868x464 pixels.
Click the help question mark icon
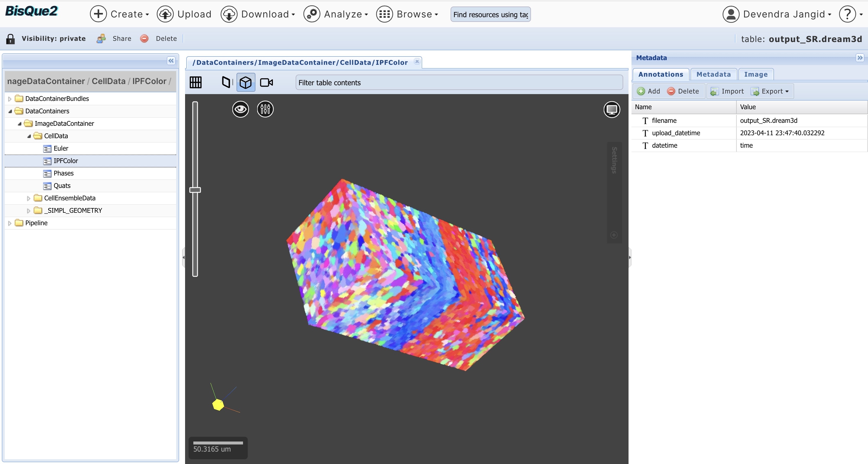(x=847, y=14)
